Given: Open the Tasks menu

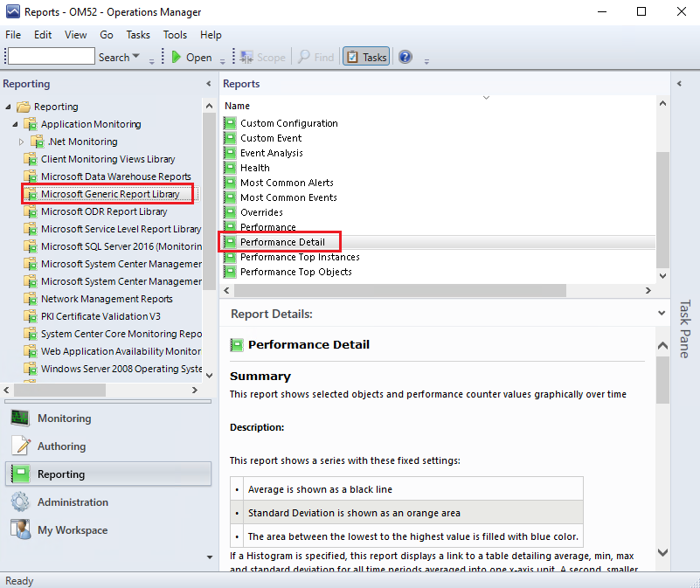Looking at the screenshot, I should click(138, 35).
